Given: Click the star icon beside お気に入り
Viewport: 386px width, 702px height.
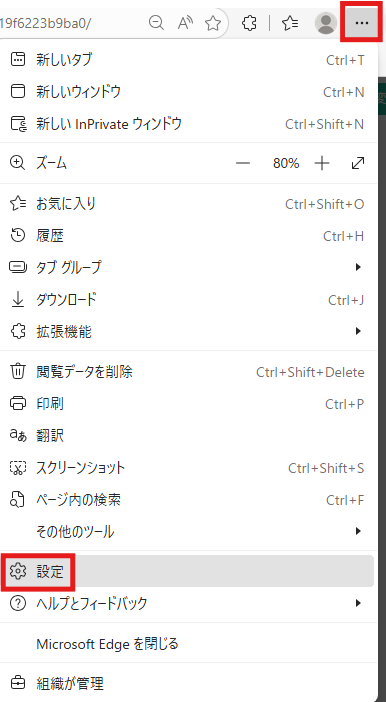Looking at the screenshot, I should pyautogui.click(x=18, y=204).
